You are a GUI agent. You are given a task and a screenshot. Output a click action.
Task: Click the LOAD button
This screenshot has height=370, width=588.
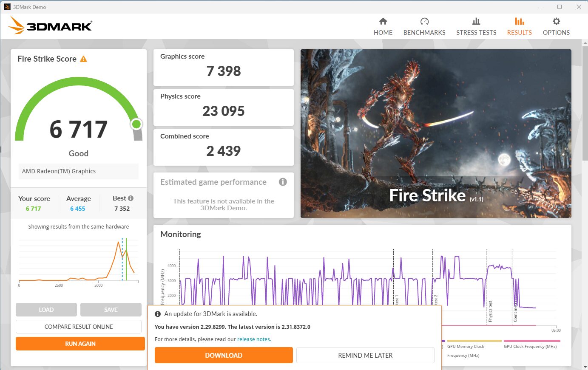click(46, 310)
